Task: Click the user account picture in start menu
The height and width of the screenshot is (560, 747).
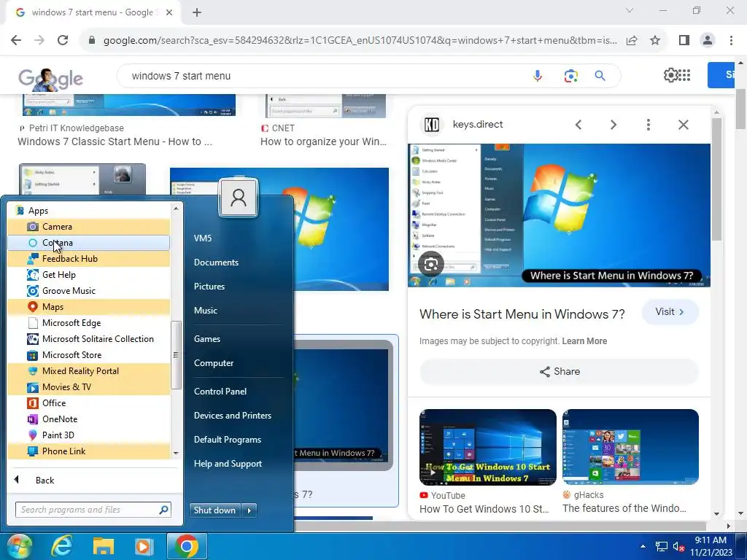Action: (x=239, y=197)
